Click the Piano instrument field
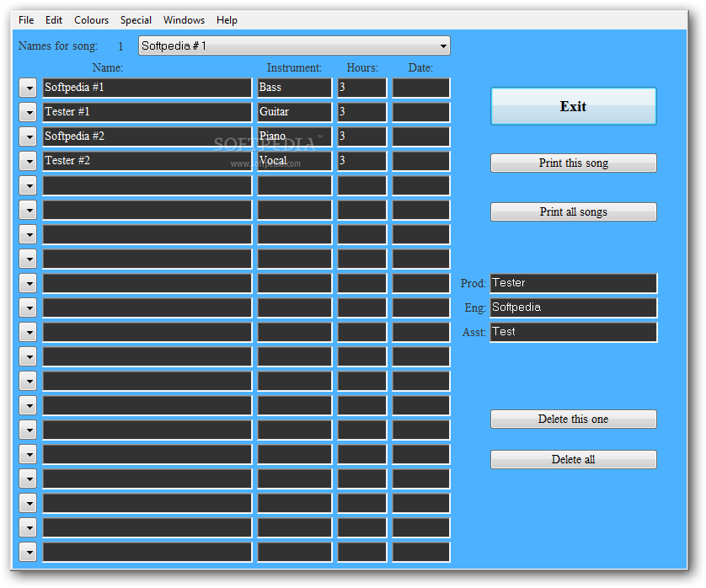The height and width of the screenshot is (588, 706). coord(295,136)
